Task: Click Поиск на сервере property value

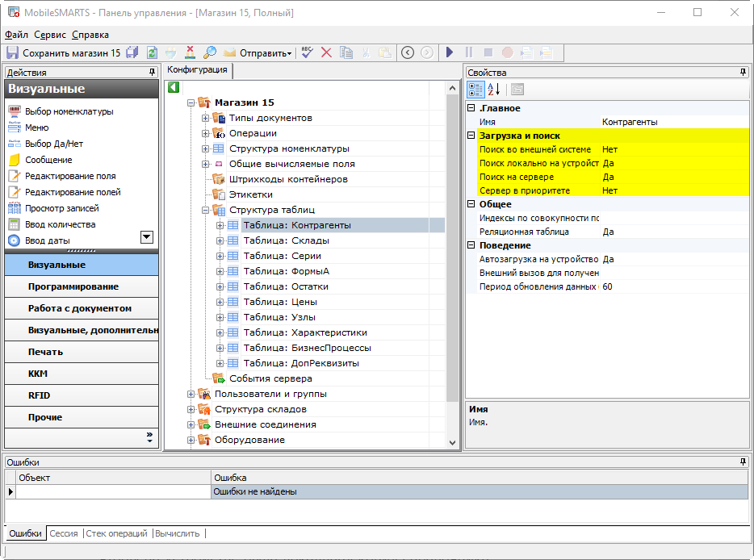Action: (x=675, y=177)
